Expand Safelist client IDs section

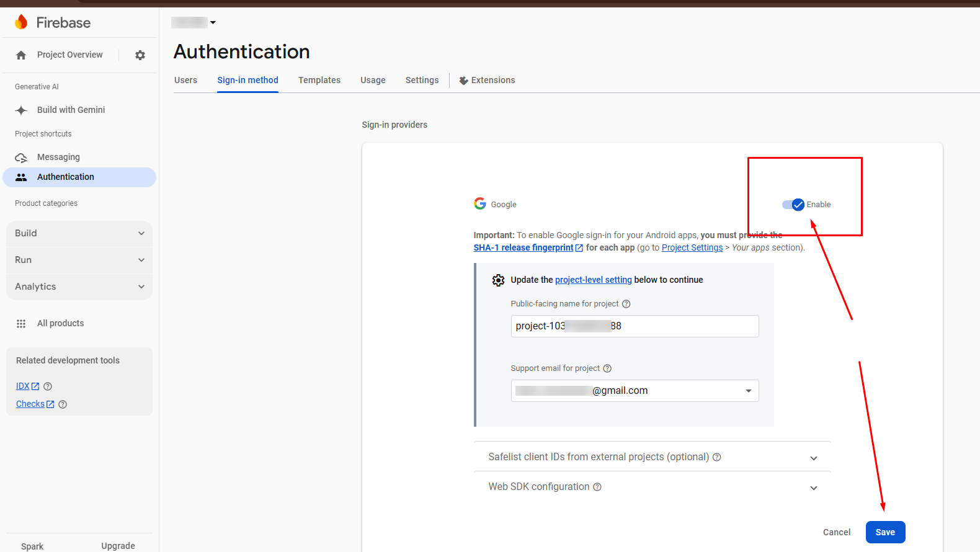click(813, 458)
